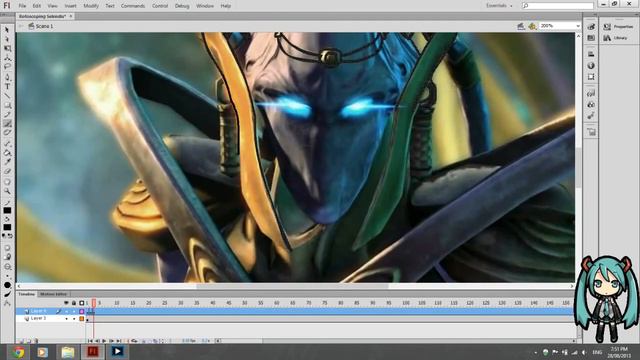Screen dimensions: 640x360
Task: Select the Subselection tool
Action: [7, 39]
